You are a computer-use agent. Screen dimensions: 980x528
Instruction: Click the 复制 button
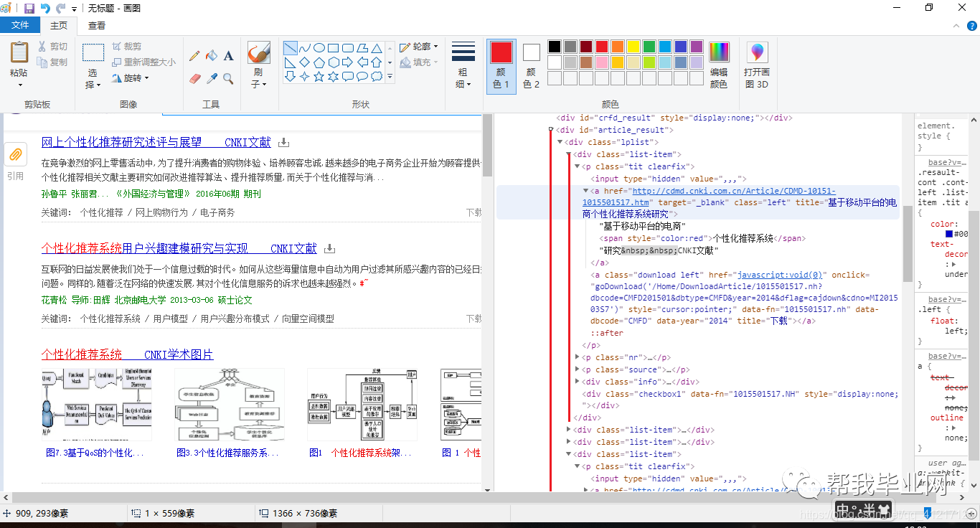pos(52,62)
